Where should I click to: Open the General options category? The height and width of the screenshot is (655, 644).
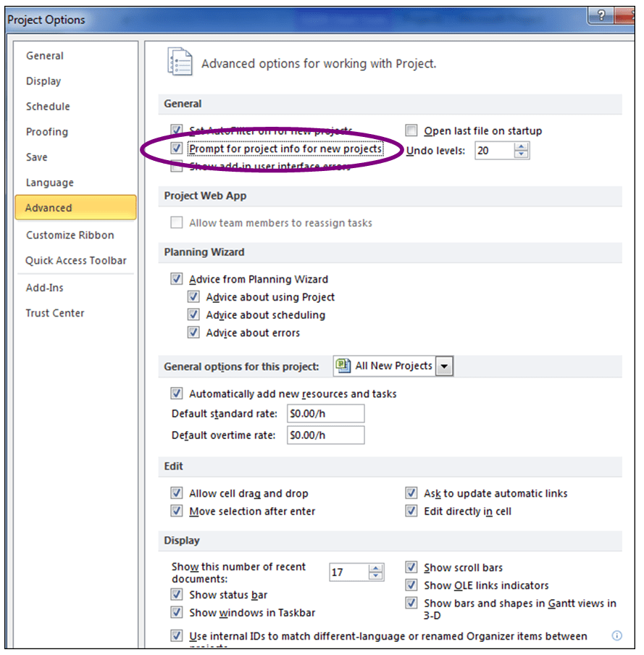45,56
